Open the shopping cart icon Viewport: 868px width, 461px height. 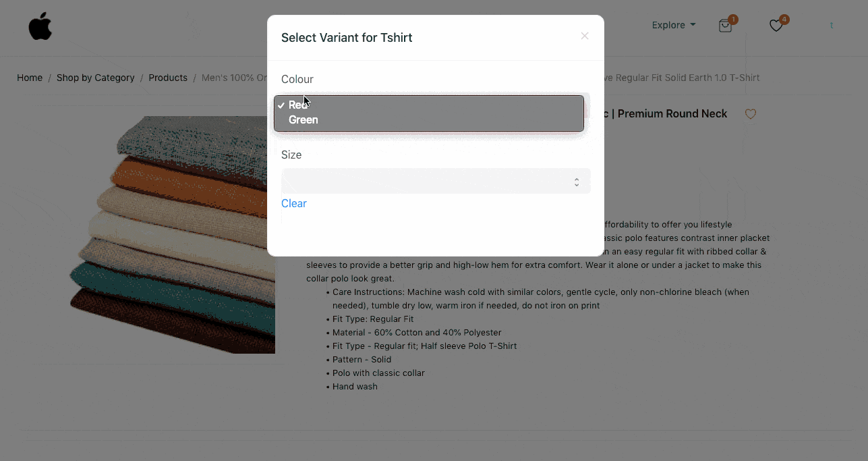(725, 26)
